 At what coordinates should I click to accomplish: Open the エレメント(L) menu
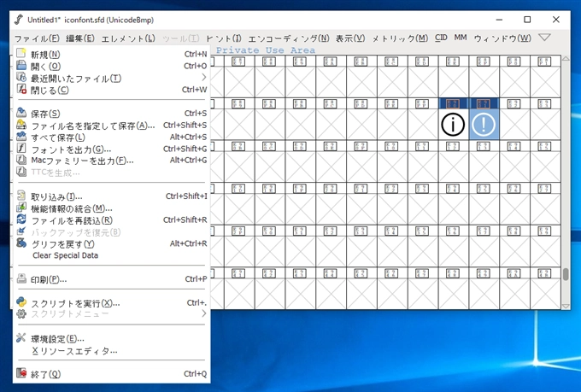pos(128,38)
